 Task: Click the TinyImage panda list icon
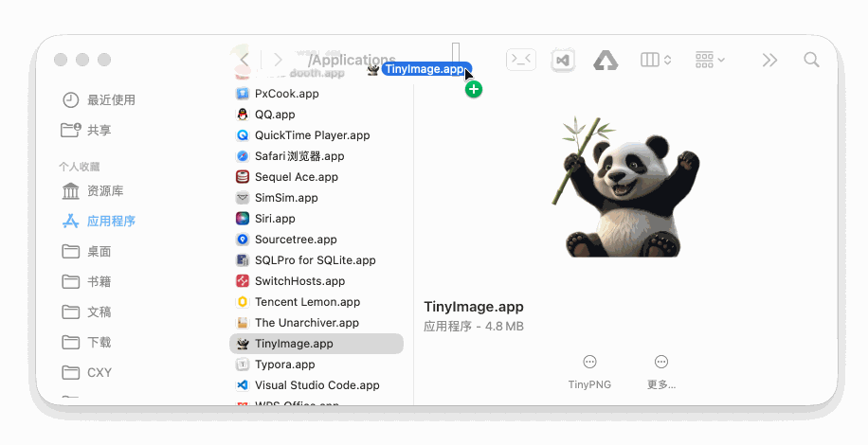pyautogui.click(x=242, y=344)
